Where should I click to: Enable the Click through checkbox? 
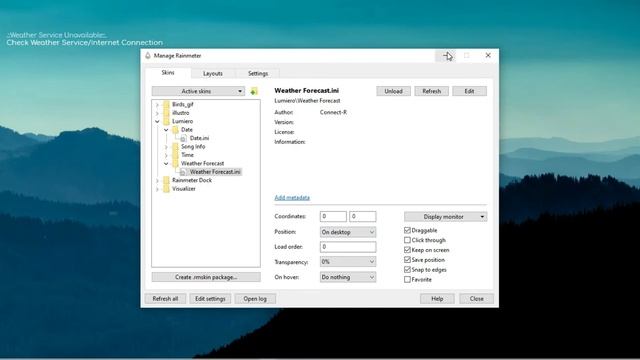(407, 240)
